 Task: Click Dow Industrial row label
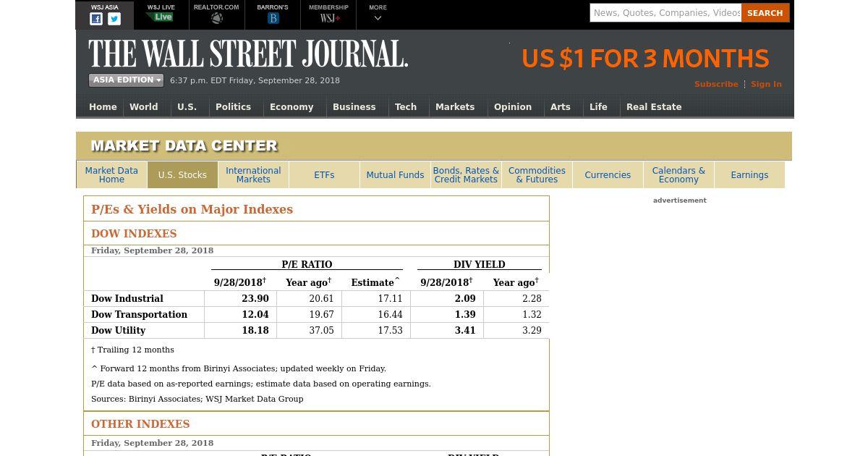point(127,298)
